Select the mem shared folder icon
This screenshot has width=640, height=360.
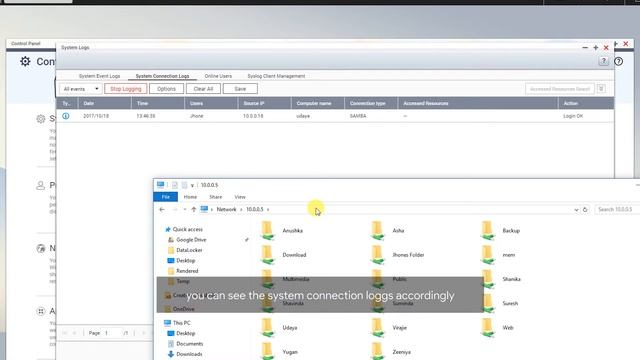[x=488, y=255]
